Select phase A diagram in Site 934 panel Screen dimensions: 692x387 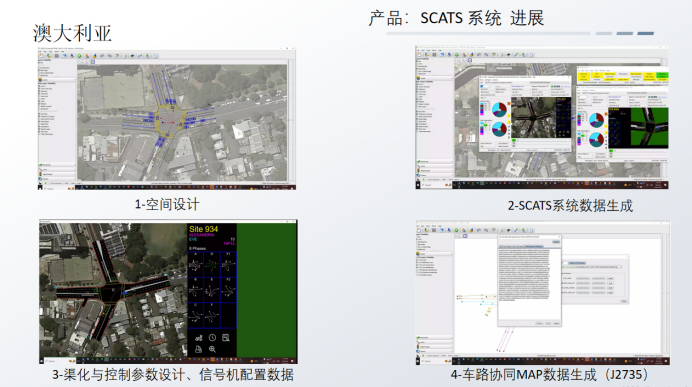tap(196, 264)
